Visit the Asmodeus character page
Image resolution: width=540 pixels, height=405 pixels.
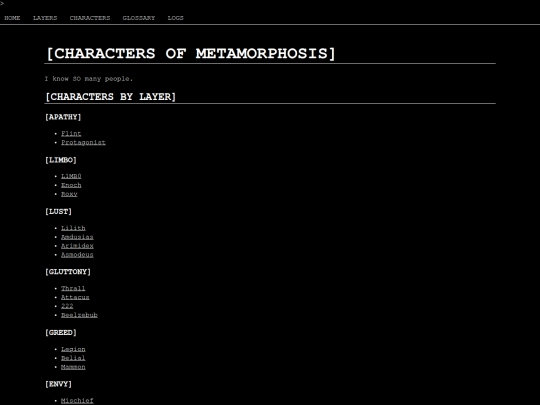point(77,255)
